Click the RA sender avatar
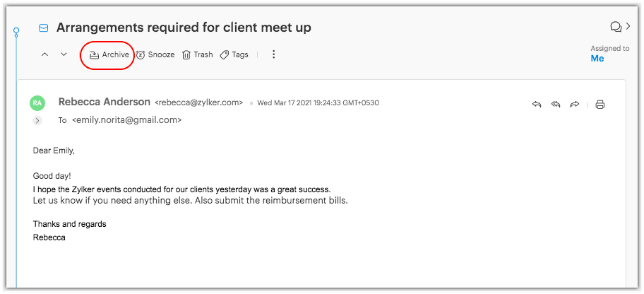The image size is (644, 294). click(37, 103)
